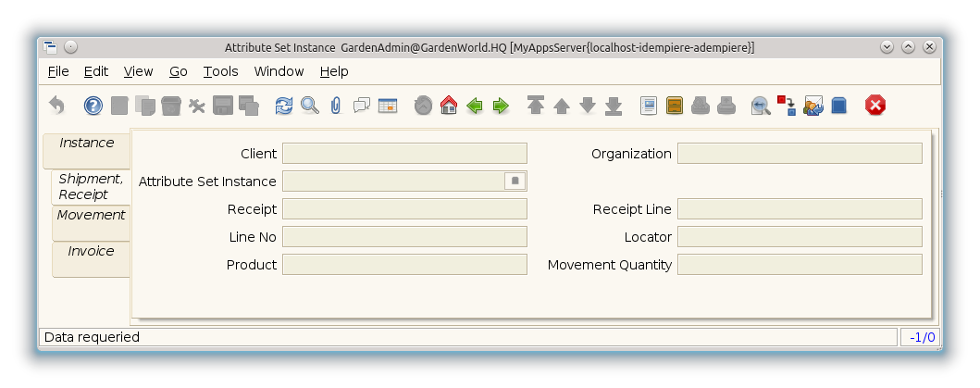Viewport: 980px width, 388px height.
Task: Click the red Home menu icon
Action: click(x=449, y=106)
